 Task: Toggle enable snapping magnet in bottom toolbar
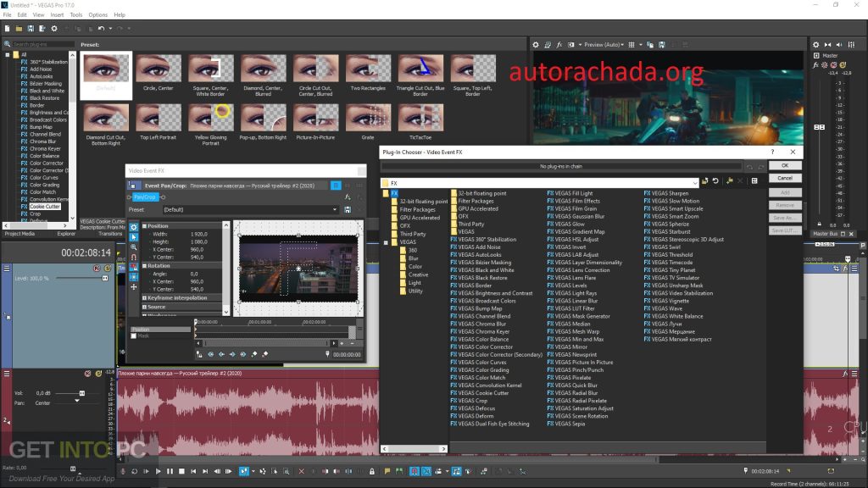point(414,471)
